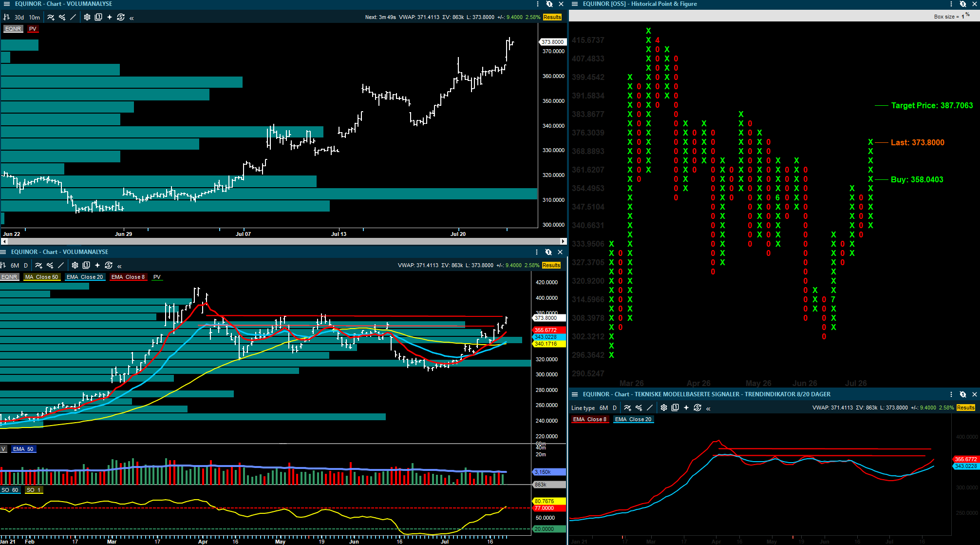Toggle PV indicator tag in top chart
Viewport: 980px width, 545px height.
33,29
